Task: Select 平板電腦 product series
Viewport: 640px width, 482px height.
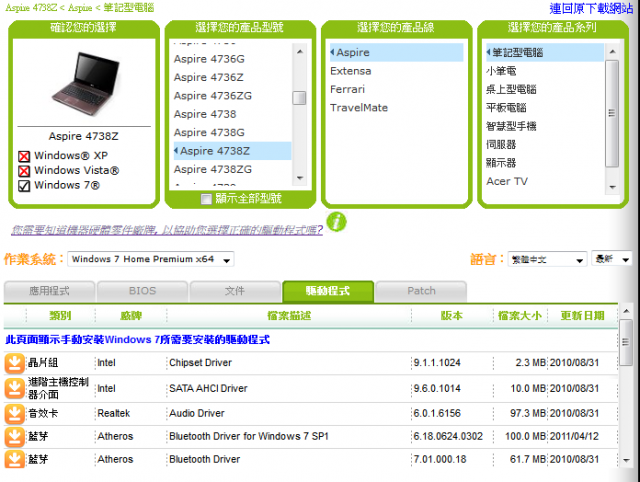Action: coord(506,108)
